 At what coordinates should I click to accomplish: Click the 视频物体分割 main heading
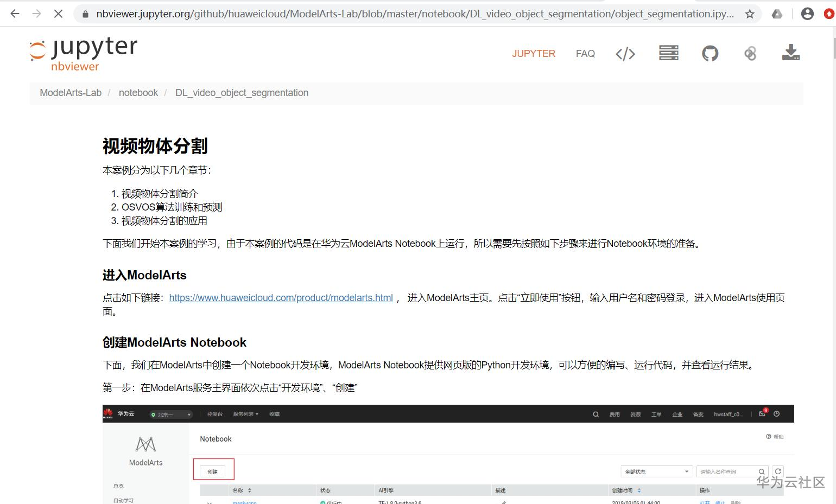(x=155, y=146)
